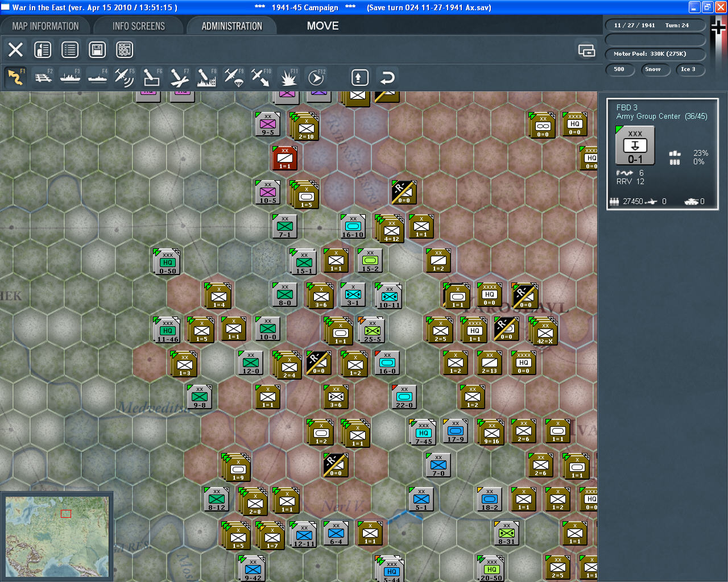Select the 2=10 Soviet unit stack
The width and height of the screenshot is (728, 582).
click(305, 126)
